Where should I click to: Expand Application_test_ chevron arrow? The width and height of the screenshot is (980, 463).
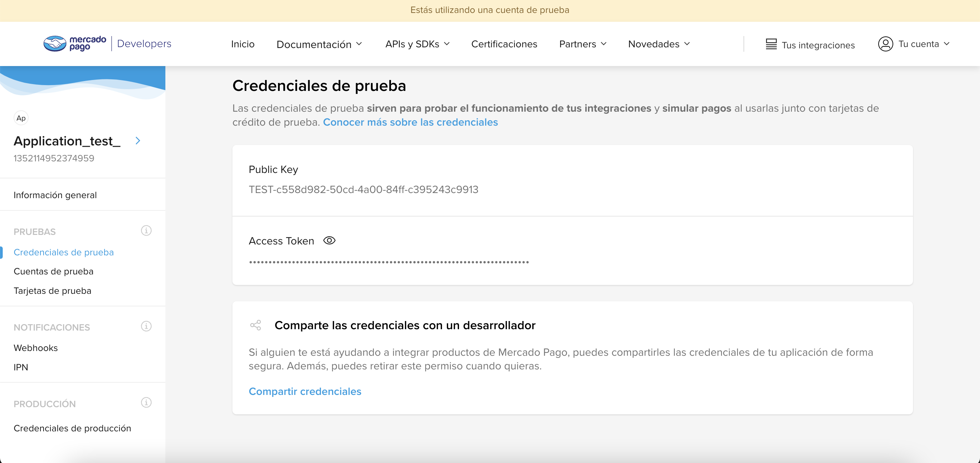click(138, 141)
